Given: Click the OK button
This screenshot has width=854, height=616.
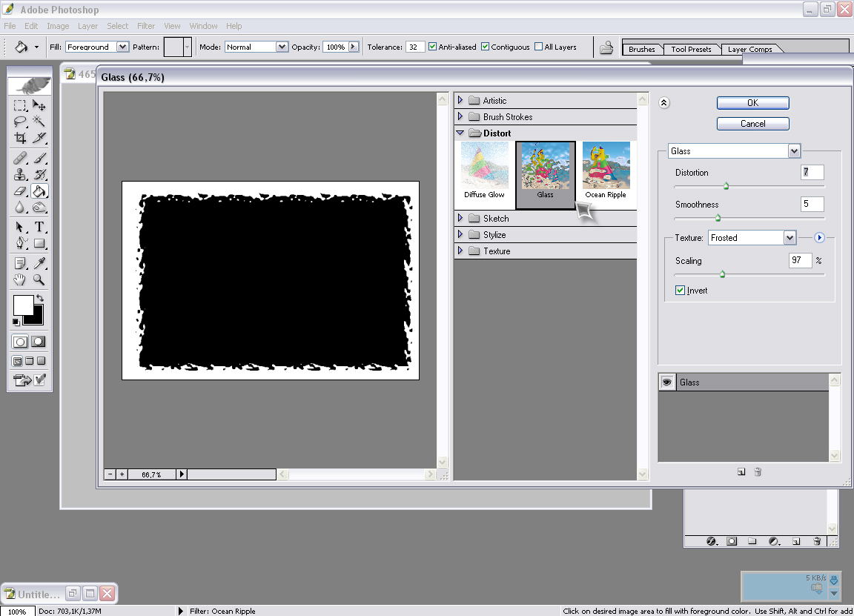Looking at the screenshot, I should point(752,103).
